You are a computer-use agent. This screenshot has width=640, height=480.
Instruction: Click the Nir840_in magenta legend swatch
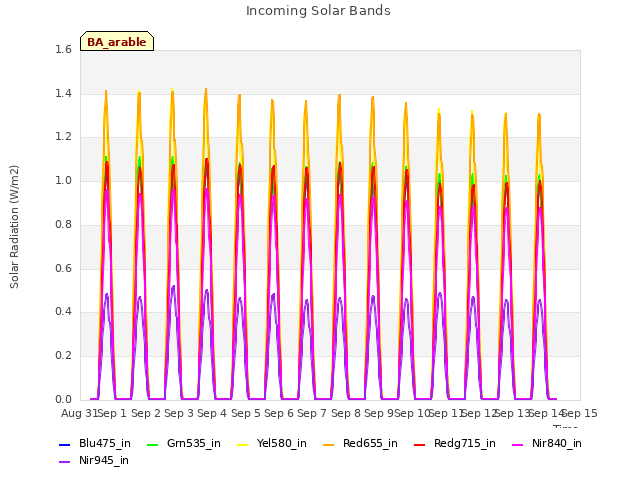[518, 445]
